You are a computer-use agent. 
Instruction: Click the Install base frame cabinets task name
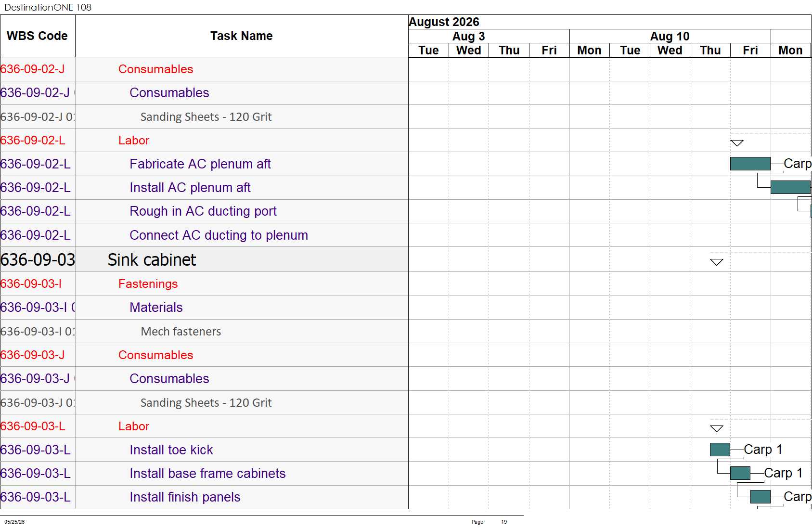coord(208,474)
